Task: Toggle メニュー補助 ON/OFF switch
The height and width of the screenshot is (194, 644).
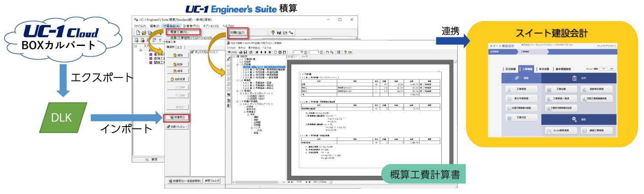Action: pos(608,68)
